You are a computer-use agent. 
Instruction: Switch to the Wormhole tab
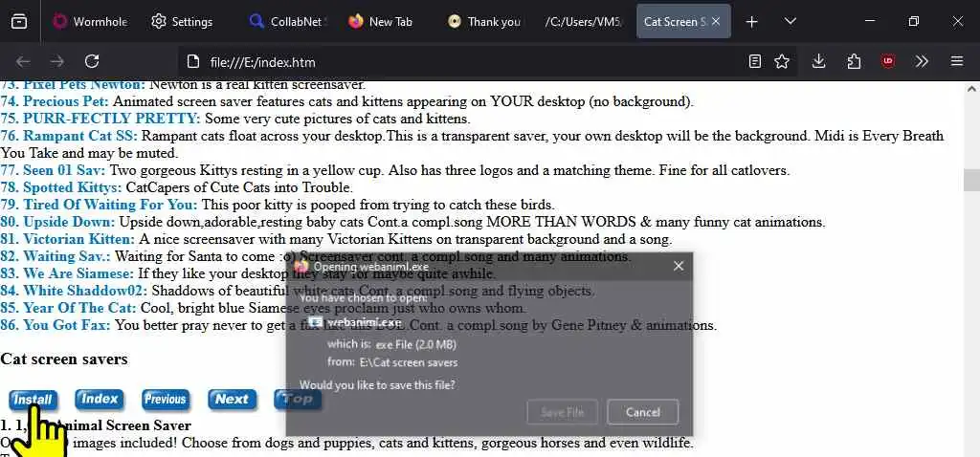tap(91, 21)
